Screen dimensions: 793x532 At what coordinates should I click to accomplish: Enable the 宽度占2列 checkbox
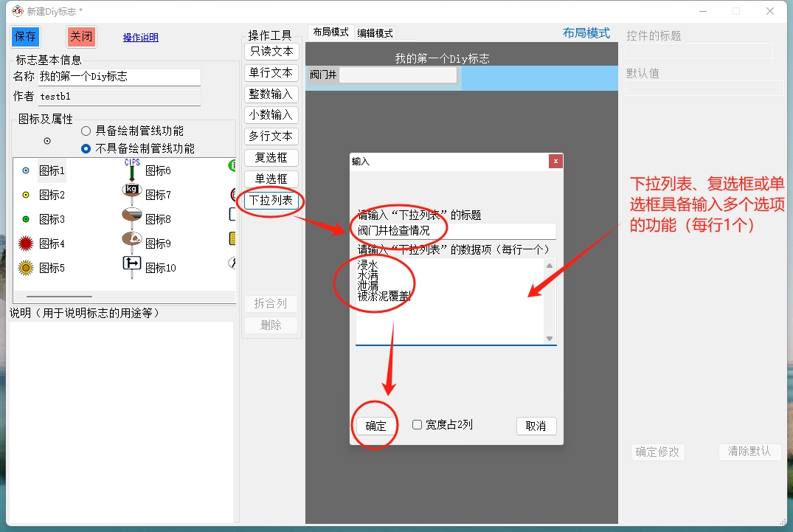tap(418, 425)
